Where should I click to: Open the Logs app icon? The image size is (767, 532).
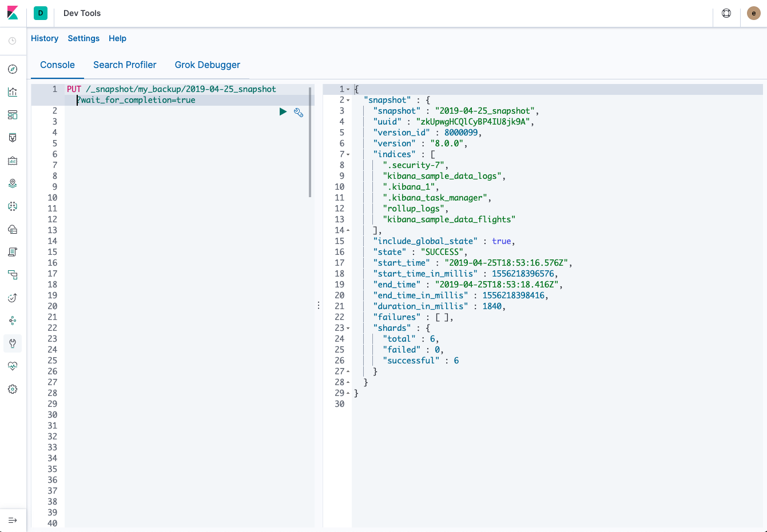coord(13,252)
